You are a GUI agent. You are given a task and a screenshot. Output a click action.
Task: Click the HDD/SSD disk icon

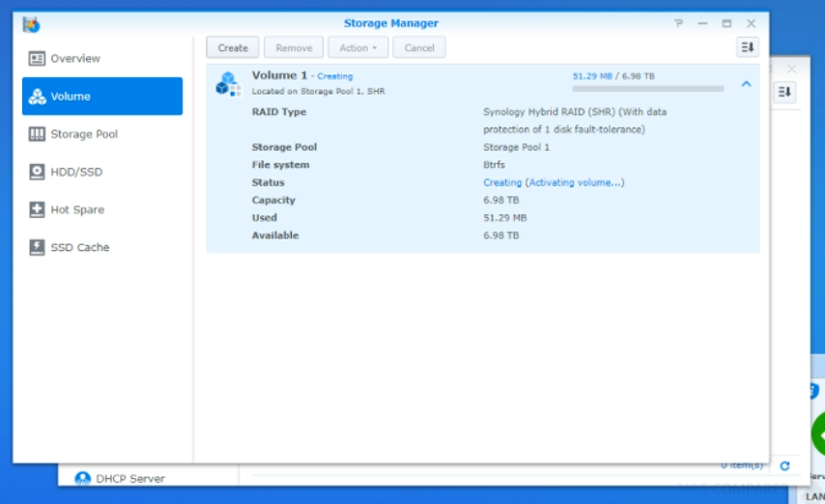[37, 172]
